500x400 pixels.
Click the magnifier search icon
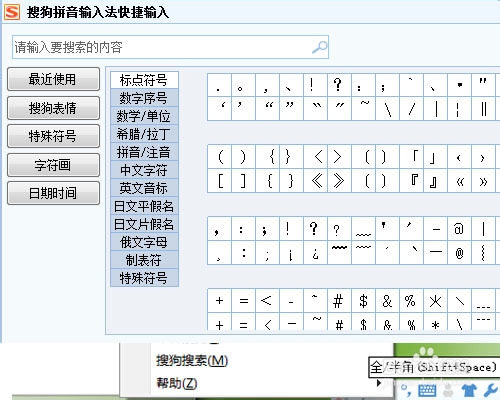pos(320,47)
